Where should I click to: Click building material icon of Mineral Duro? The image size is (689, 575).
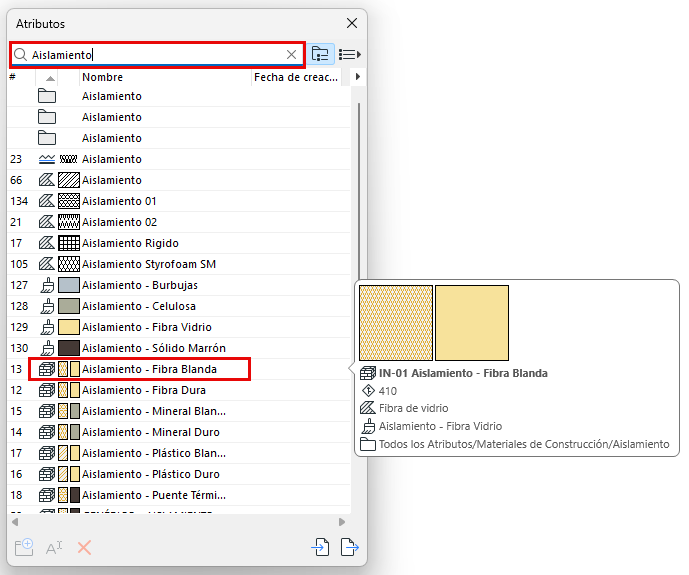tap(47, 432)
